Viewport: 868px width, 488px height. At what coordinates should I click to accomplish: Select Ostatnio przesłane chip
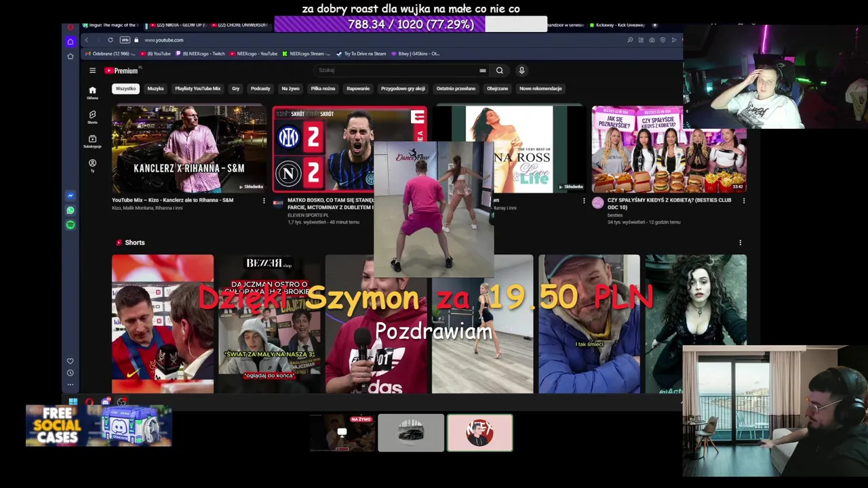pos(456,89)
